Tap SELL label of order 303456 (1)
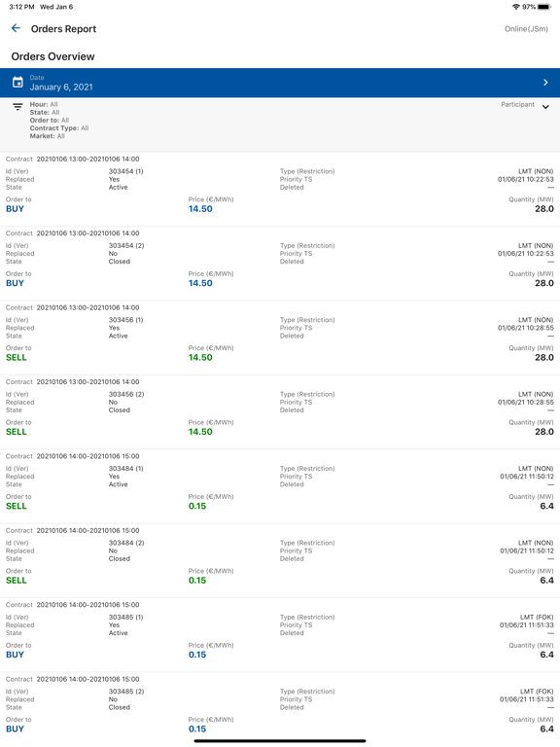 coord(17,357)
